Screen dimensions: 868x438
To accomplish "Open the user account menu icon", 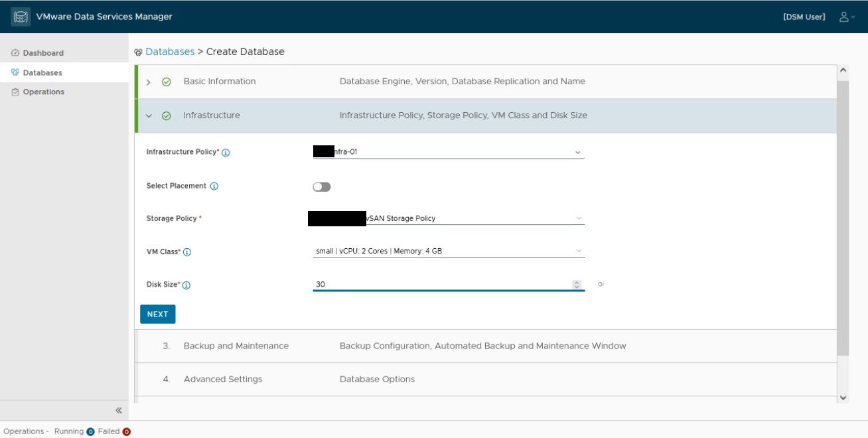I will (846, 17).
